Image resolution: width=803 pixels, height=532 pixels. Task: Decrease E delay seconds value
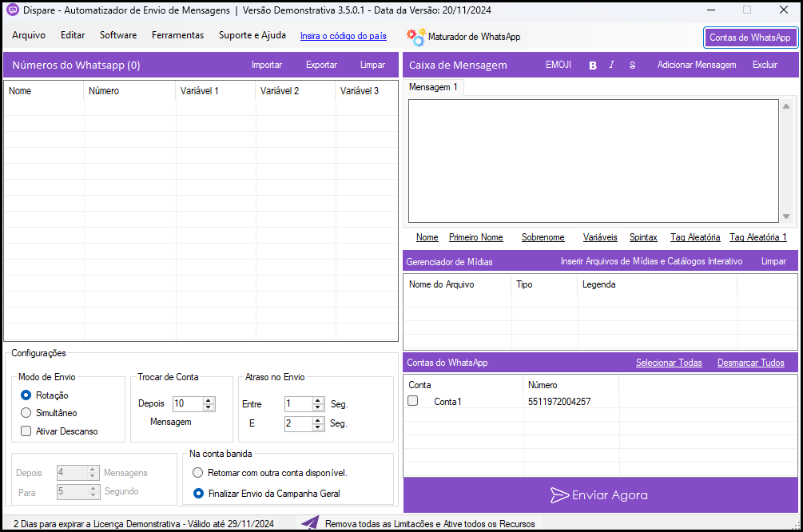(x=318, y=427)
